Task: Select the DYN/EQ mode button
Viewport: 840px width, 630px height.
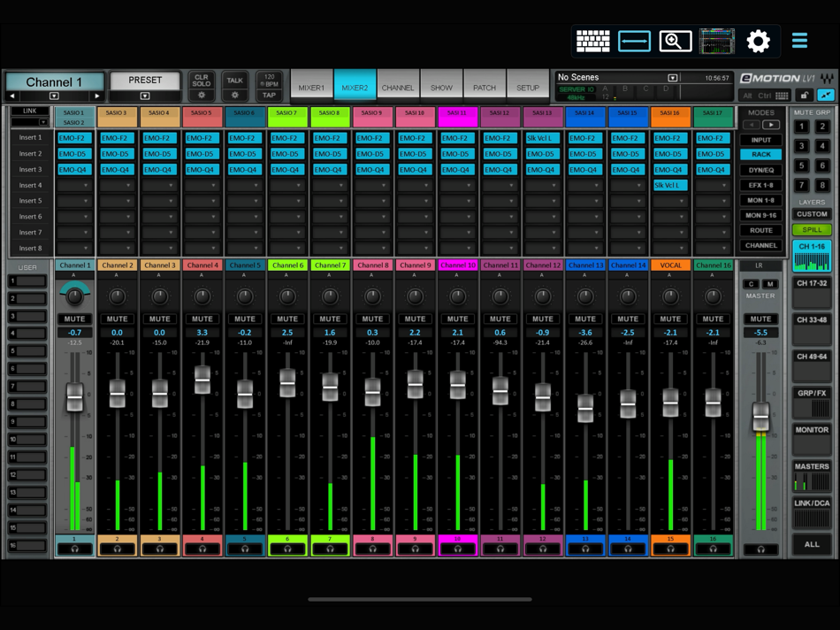Action: click(x=760, y=170)
